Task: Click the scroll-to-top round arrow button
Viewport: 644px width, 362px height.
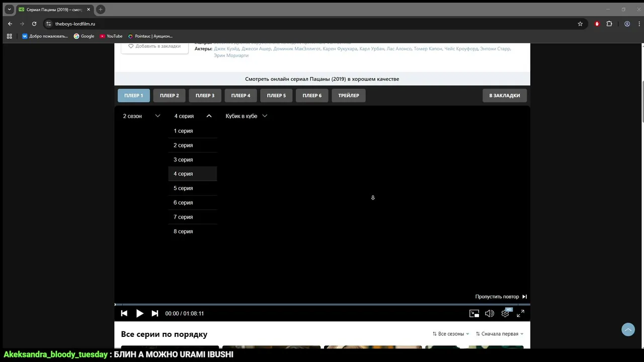Action: 628,329
